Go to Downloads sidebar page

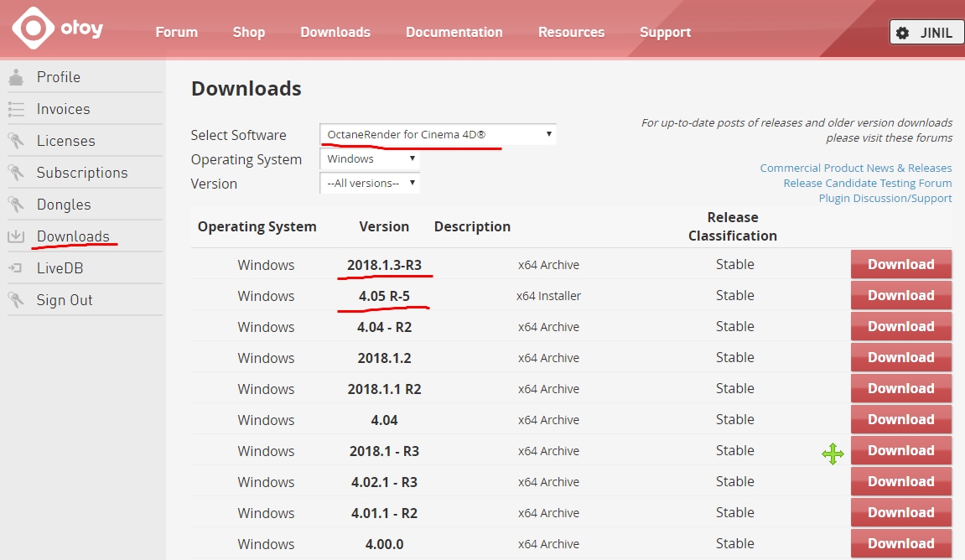click(x=73, y=236)
